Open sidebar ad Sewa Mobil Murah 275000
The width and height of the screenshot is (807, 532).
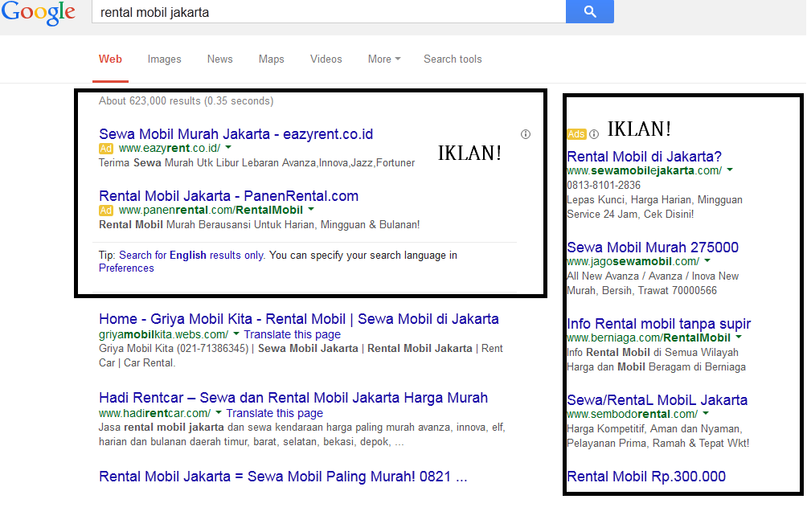(653, 248)
